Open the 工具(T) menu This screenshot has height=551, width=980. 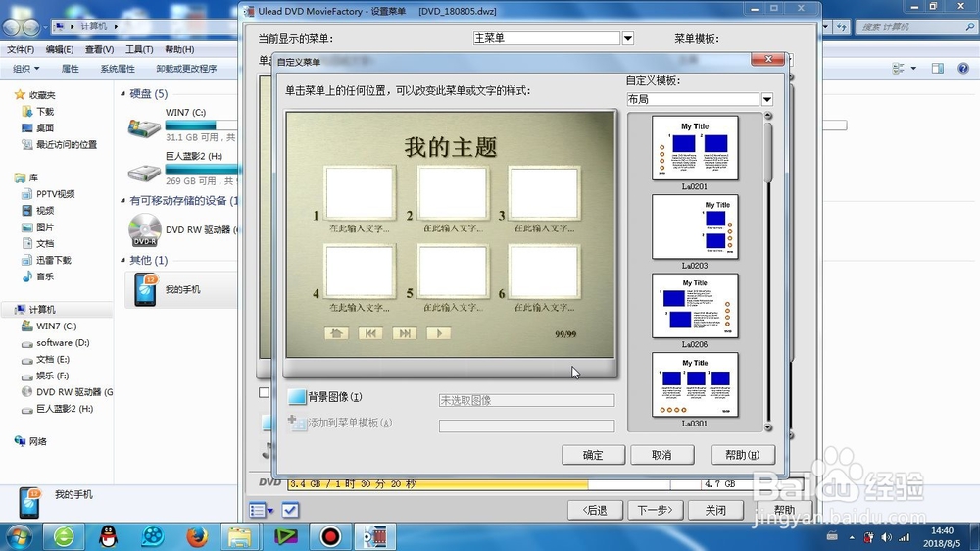(x=139, y=49)
